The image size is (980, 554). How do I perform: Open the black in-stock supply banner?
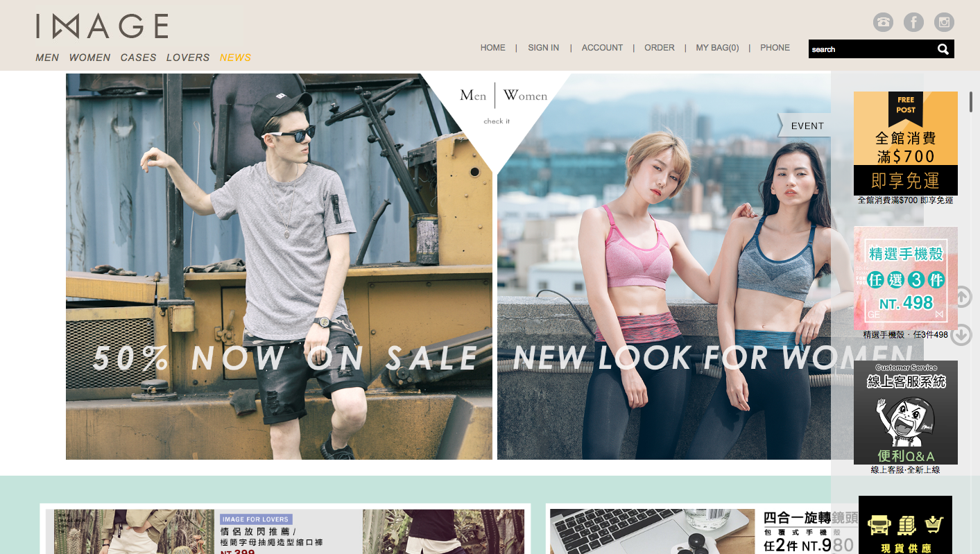pos(905,525)
